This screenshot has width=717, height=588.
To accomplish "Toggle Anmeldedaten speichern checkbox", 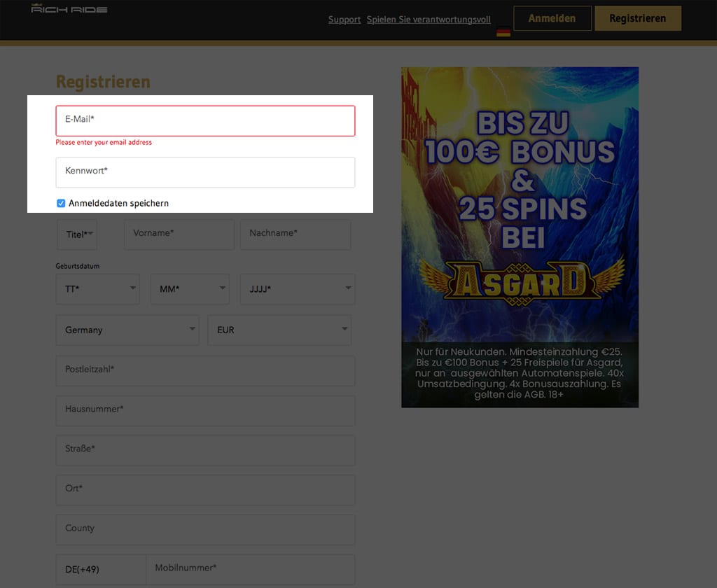I will pos(61,203).
